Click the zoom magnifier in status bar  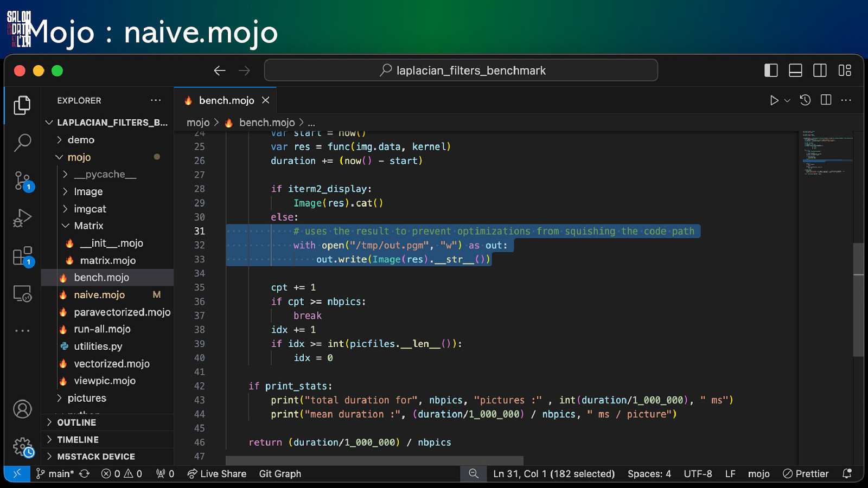tap(474, 473)
